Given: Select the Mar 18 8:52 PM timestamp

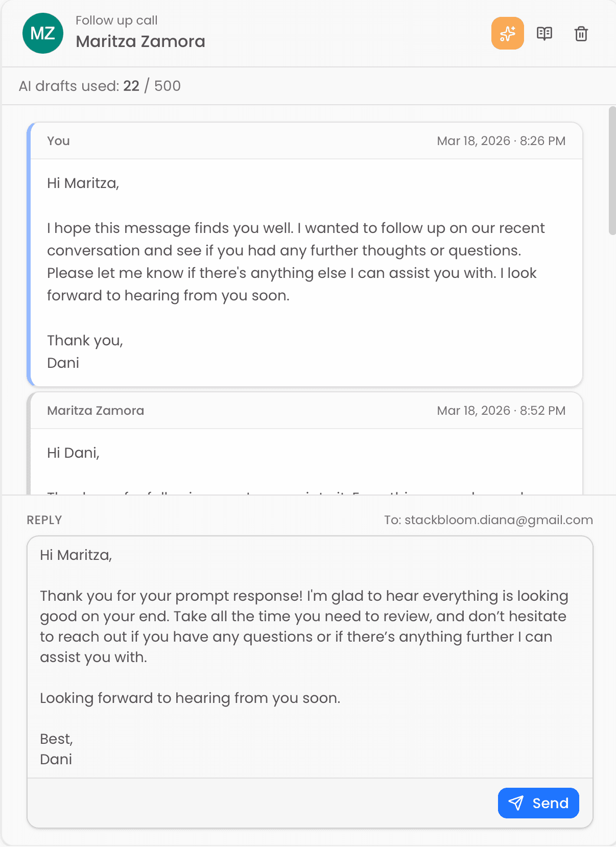Looking at the screenshot, I should tap(501, 410).
